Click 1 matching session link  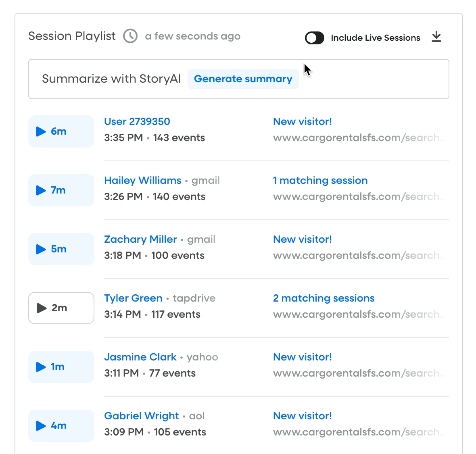pos(320,180)
